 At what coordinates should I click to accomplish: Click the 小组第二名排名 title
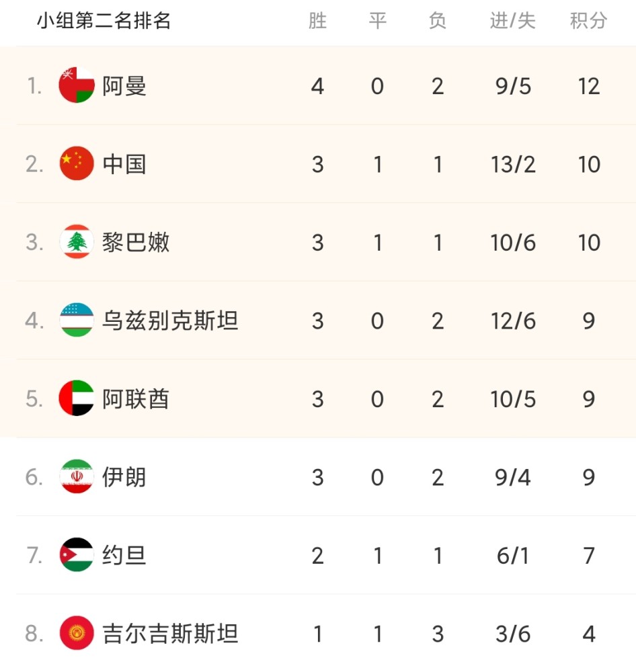click(104, 21)
